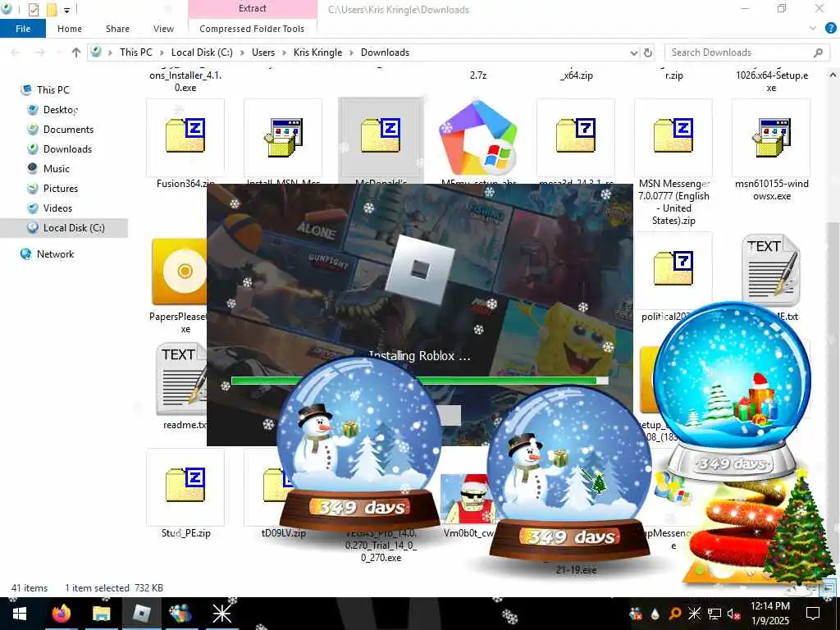The width and height of the screenshot is (840, 630).
Task: Open the Explorer help question mark icon
Action: pyautogui.click(x=830, y=29)
